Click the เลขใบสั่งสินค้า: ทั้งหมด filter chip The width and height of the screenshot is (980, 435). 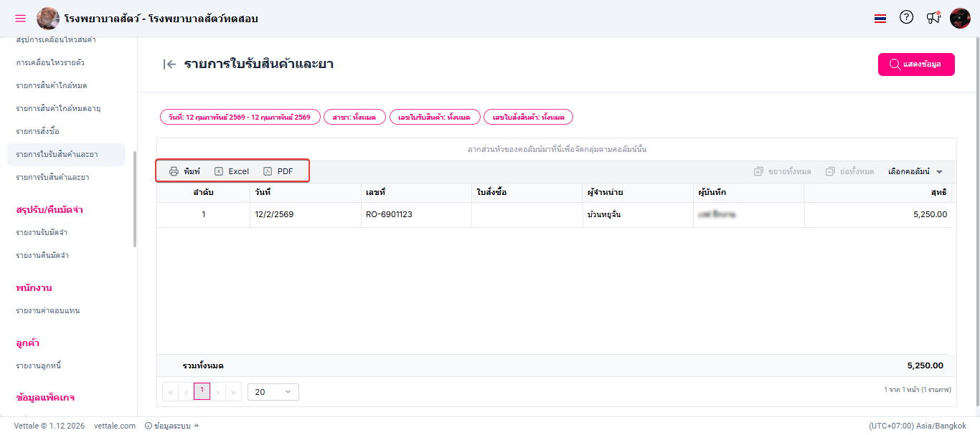pos(528,117)
